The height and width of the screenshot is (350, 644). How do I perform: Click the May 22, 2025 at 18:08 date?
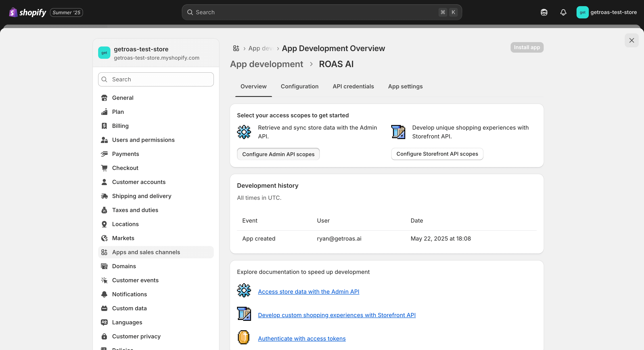pyautogui.click(x=441, y=239)
